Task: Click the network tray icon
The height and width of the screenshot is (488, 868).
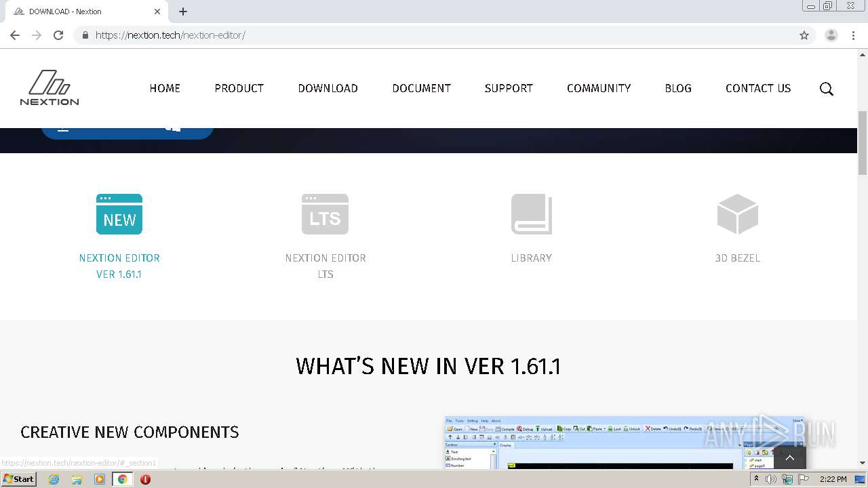Action: point(787,479)
